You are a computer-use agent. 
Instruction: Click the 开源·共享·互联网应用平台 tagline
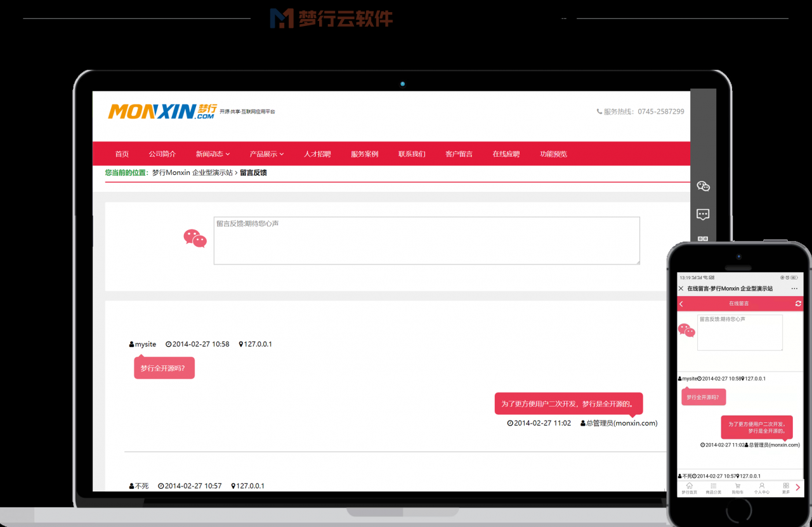click(x=247, y=112)
